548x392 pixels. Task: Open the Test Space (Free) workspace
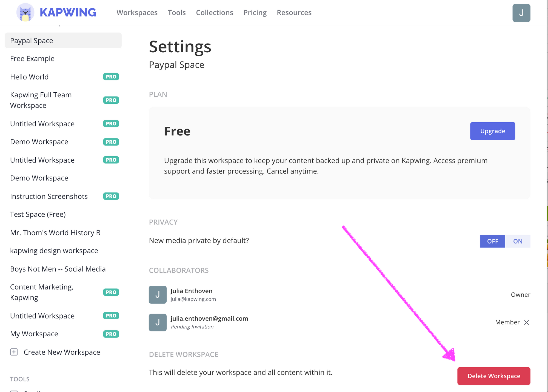[x=38, y=214]
